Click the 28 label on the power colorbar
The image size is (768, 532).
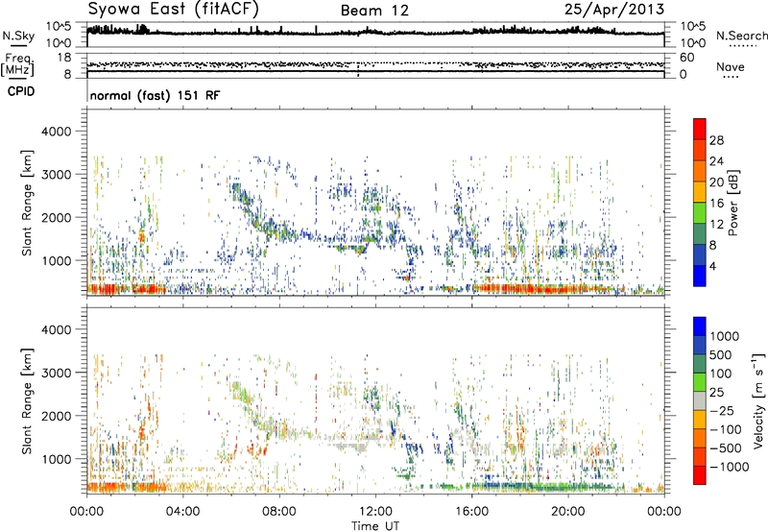pyautogui.click(x=716, y=140)
